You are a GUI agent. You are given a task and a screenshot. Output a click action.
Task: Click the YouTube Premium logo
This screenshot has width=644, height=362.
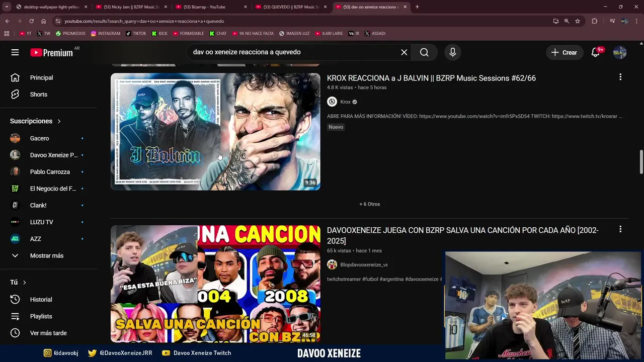click(51, 52)
